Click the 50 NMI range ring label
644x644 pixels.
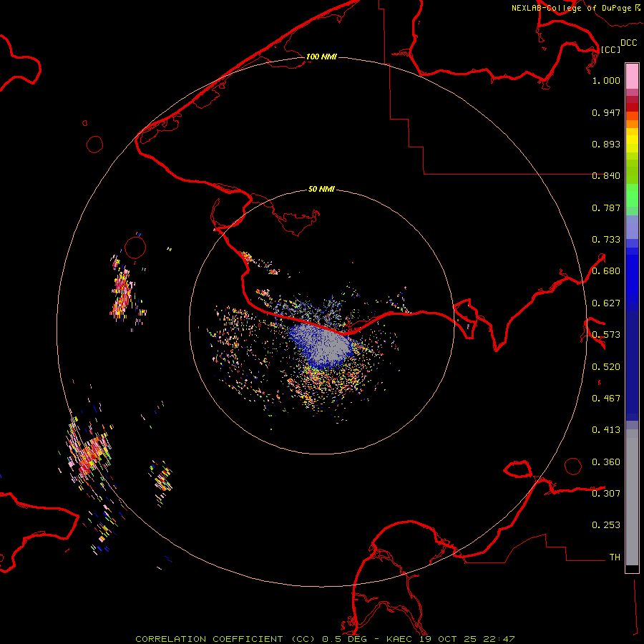[x=321, y=190]
